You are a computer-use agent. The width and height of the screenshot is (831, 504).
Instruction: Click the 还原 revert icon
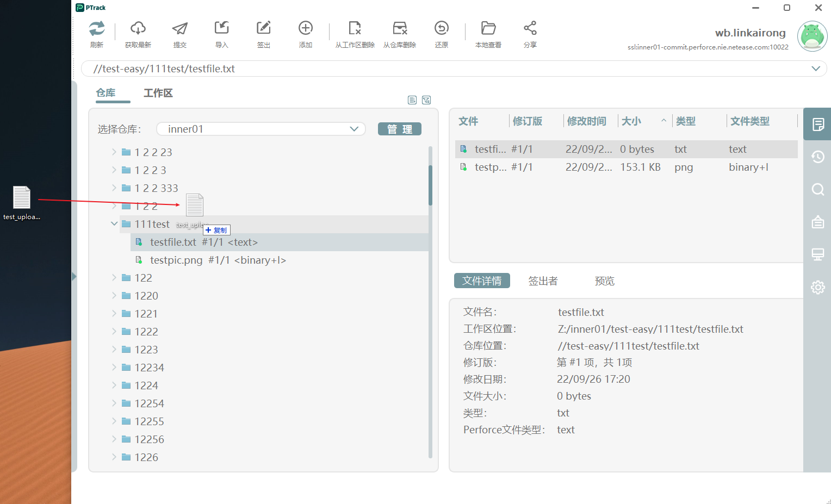tap(442, 28)
